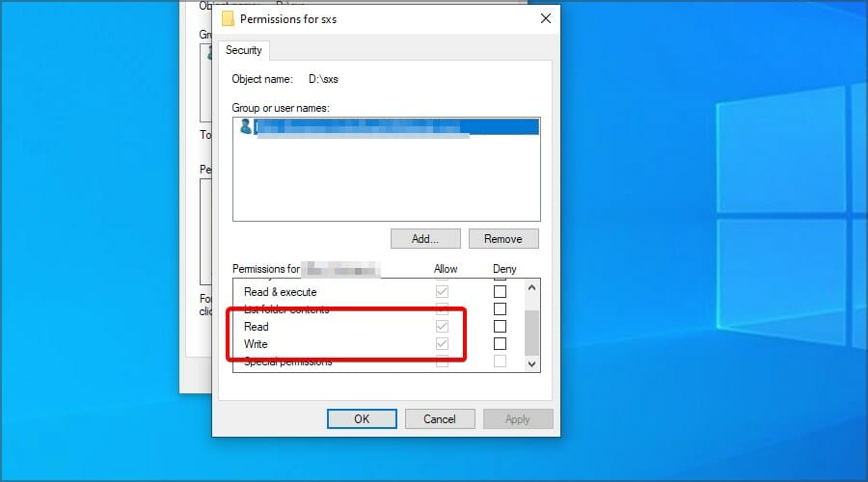Image resolution: width=868 pixels, height=482 pixels.
Task: Click the Read permission label
Action: coord(257,327)
